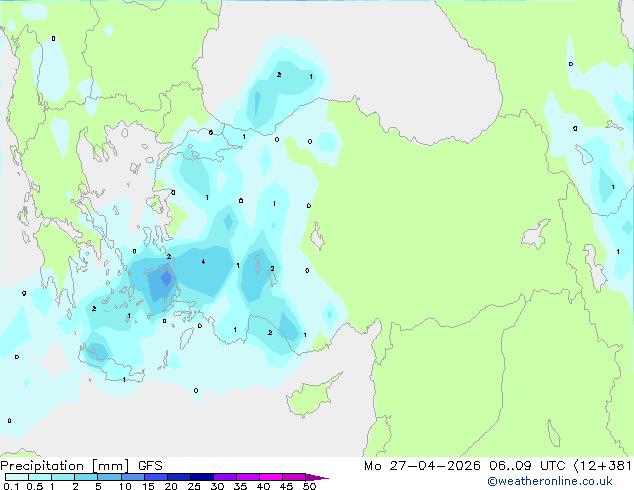Click the "[mm]" unit label
Image resolution: width=634 pixels, height=490 pixels.
(110, 466)
